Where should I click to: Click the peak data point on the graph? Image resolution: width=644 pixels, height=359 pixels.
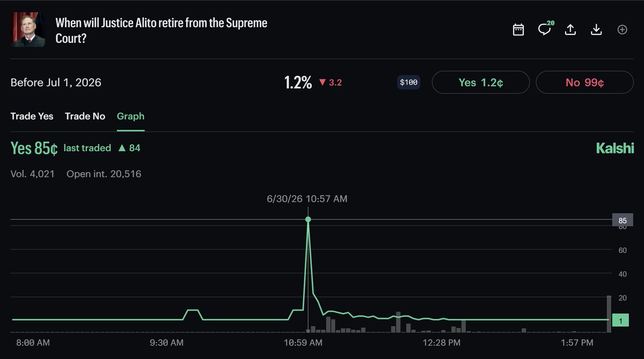(x=308, y=219)
